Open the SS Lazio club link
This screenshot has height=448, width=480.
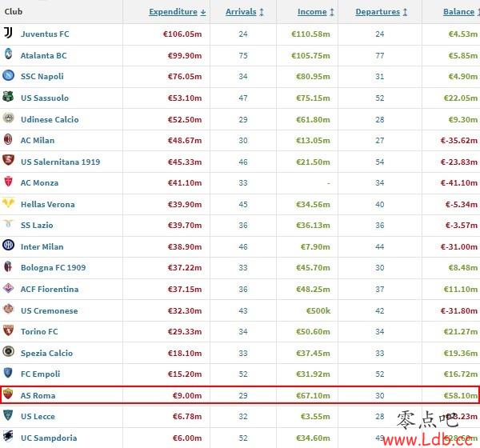pos(37,226)
